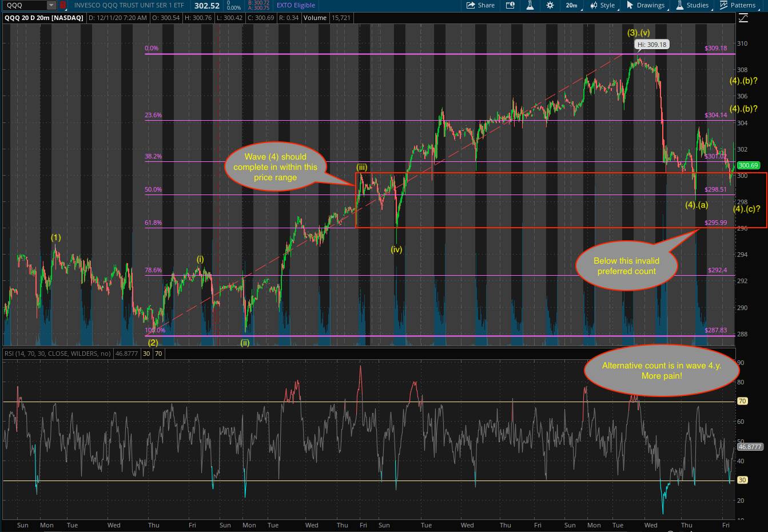Viewport: 768px width, 532px height.
Task: Open the Patterns menu
Action: (x=738, y=5)
